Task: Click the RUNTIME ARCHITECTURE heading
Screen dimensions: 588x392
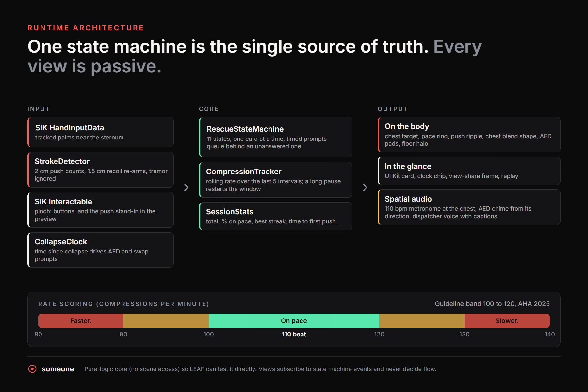Action: click(86, 28)
